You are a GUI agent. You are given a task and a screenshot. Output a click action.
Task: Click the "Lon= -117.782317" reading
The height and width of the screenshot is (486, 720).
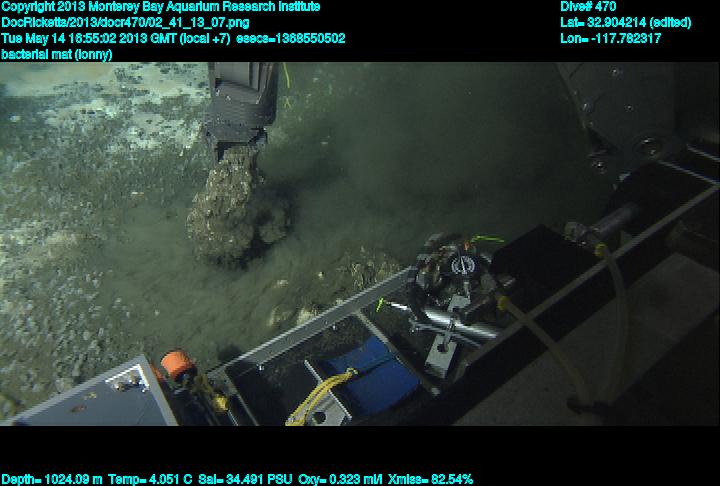611,38
